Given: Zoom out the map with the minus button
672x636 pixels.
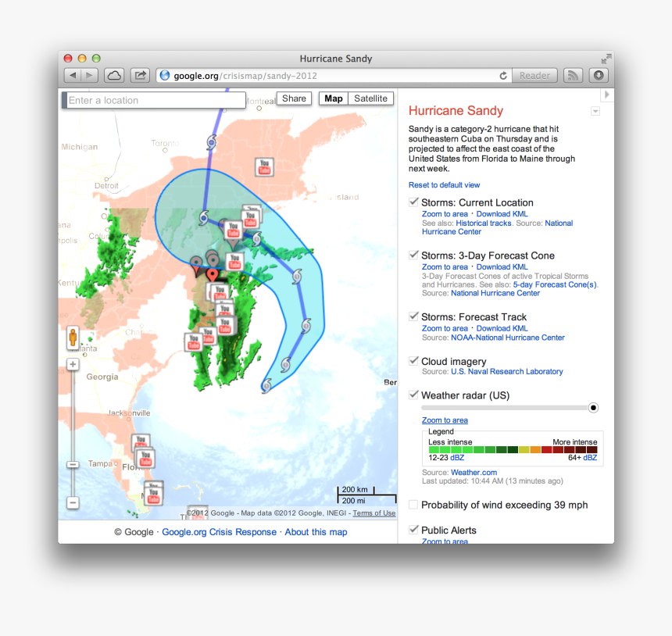Looking at the screenshot, I should pos(73,502).
